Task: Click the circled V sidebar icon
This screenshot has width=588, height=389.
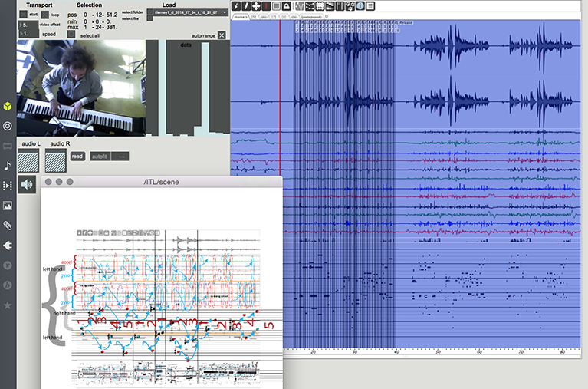Action: [x=8, y=265]
